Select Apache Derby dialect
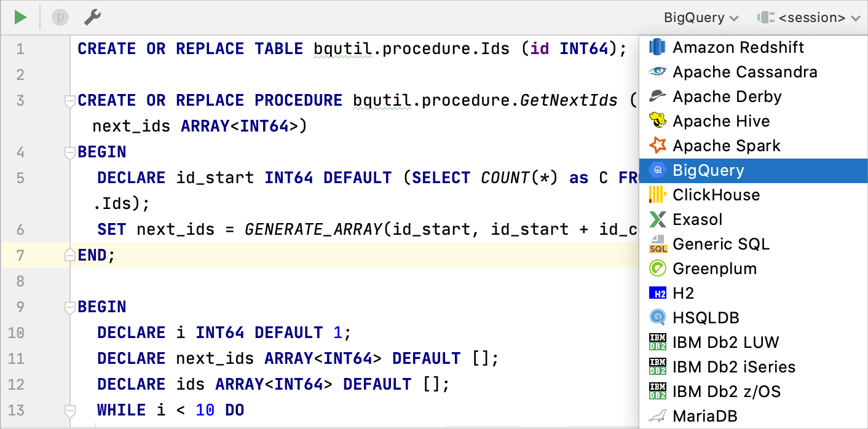The image size is (868, 429). [x=754, y=96]
